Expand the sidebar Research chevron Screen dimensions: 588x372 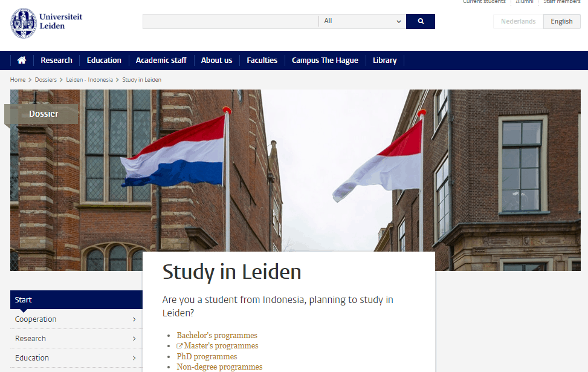pos(134,339)
